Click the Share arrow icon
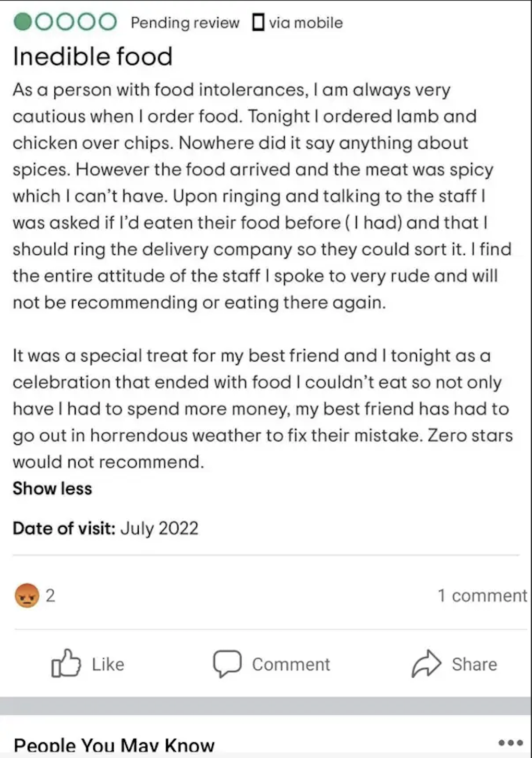The height and width of the screenshot is (758, 532). pyautogui.click(x=426, y=664)
